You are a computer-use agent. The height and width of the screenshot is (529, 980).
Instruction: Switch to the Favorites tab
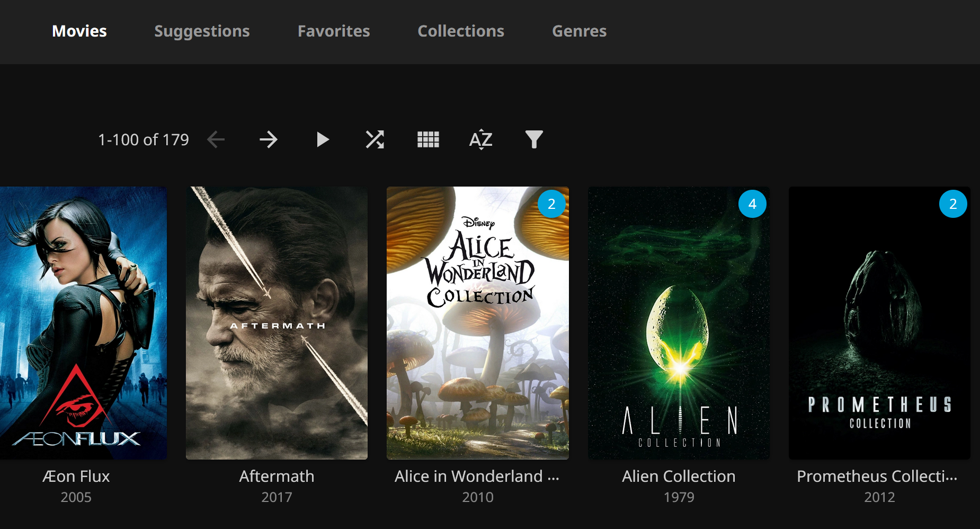coord(334,31)
